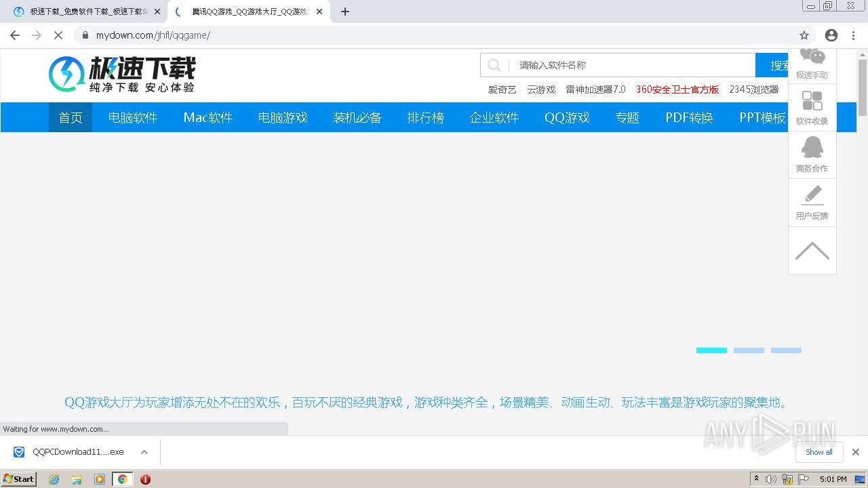Open 专题 navigation item

[x=627, y=117]
